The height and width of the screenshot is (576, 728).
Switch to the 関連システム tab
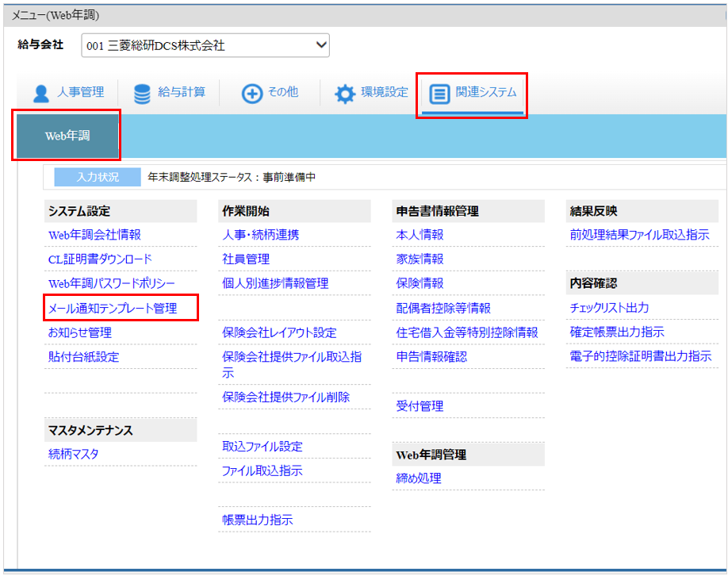(x=473, y=94)
